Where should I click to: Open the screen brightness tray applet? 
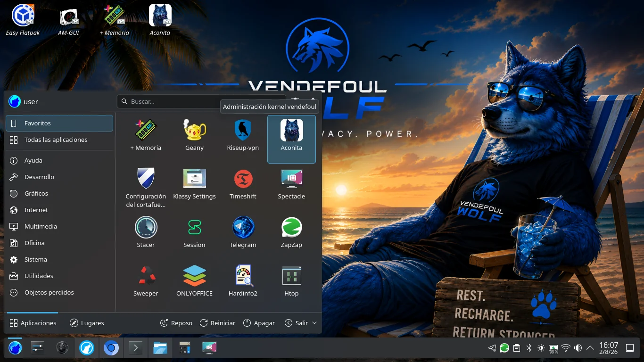541,348
